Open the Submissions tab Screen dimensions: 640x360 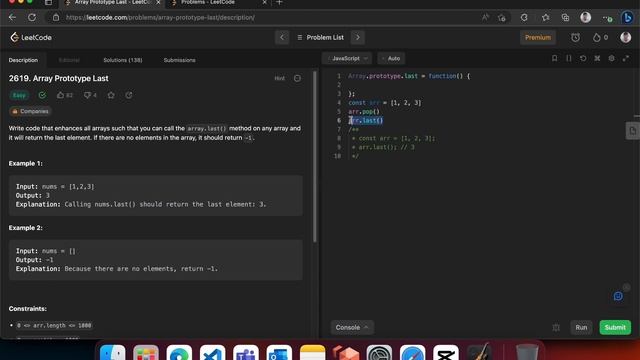(x=179, y=60)
